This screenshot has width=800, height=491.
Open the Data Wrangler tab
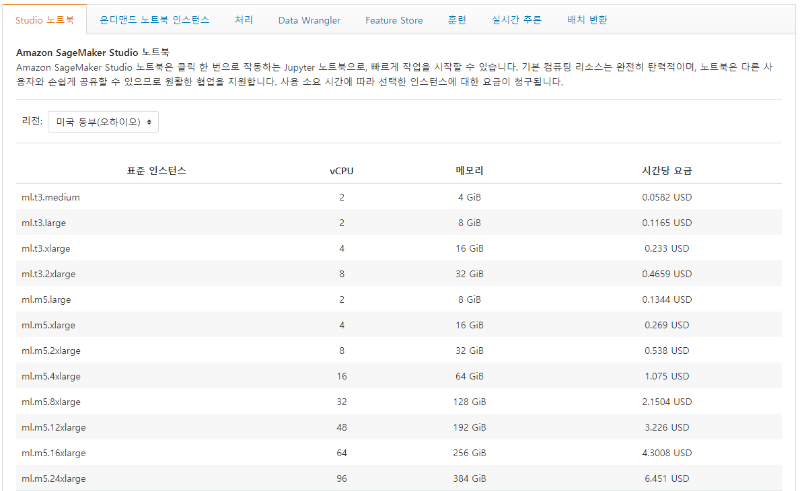(x=309, y=20)
